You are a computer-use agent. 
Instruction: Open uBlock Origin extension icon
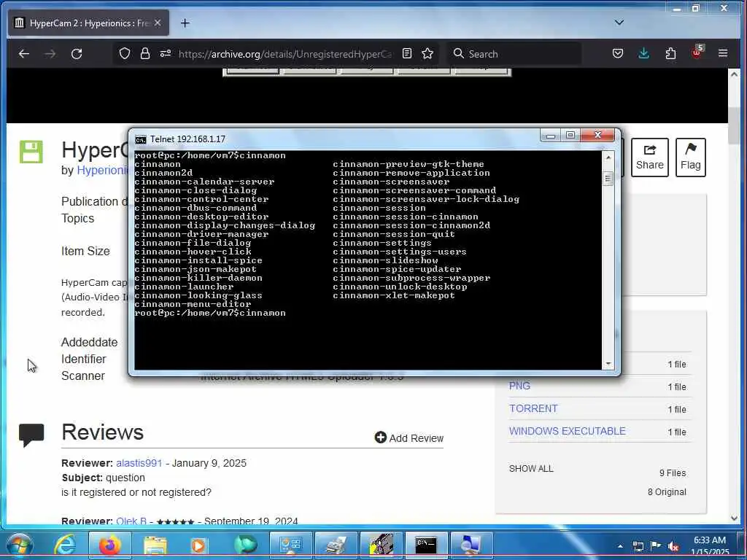697,52
